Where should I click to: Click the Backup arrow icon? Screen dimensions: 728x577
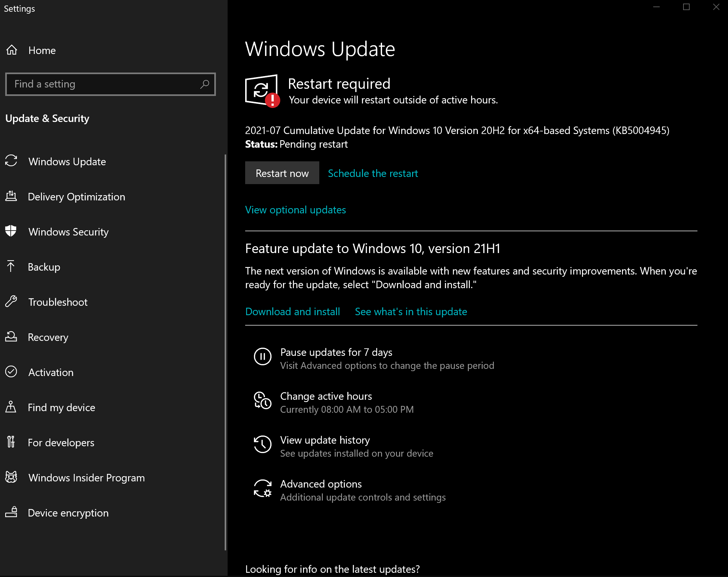point(11,266)
